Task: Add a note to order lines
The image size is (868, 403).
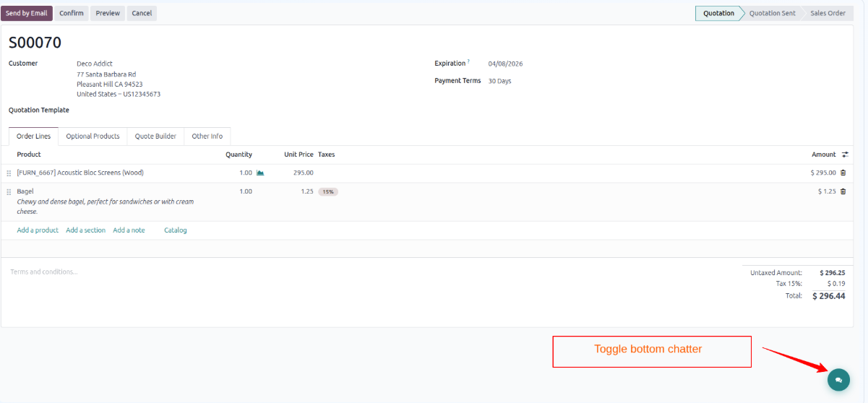Action: [129, 230]
